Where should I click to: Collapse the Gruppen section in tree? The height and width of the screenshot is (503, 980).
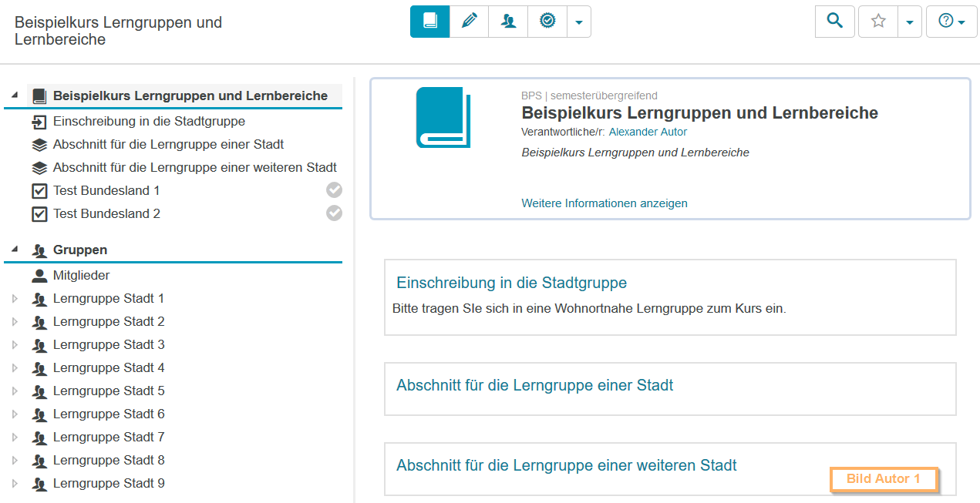[15, 250]
